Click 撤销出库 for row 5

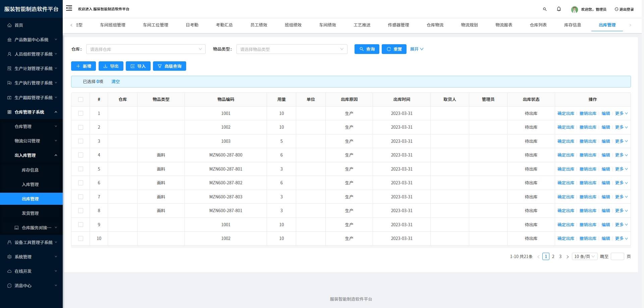(588, 169)
